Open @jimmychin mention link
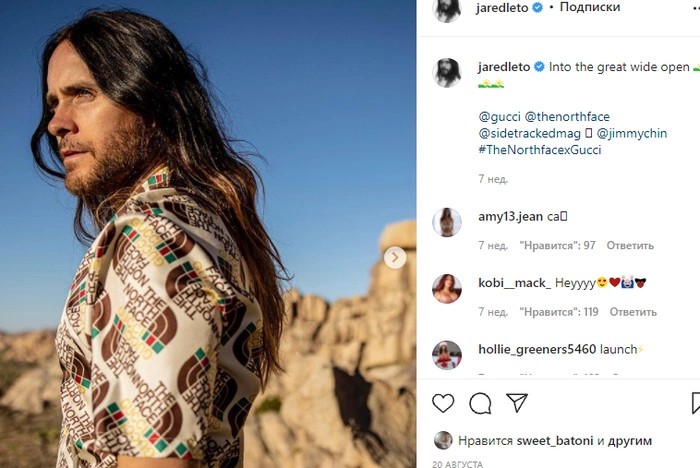 [632, 134]
